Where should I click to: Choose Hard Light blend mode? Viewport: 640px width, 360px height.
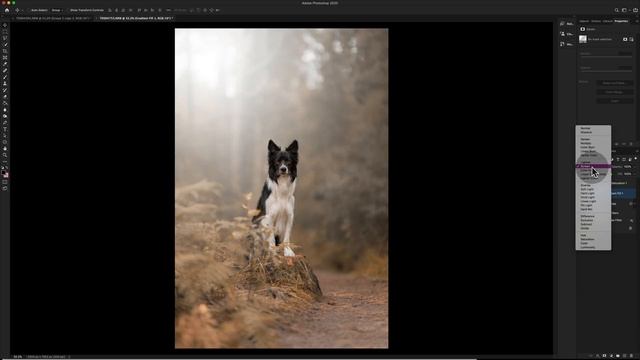tap(593, 193)
